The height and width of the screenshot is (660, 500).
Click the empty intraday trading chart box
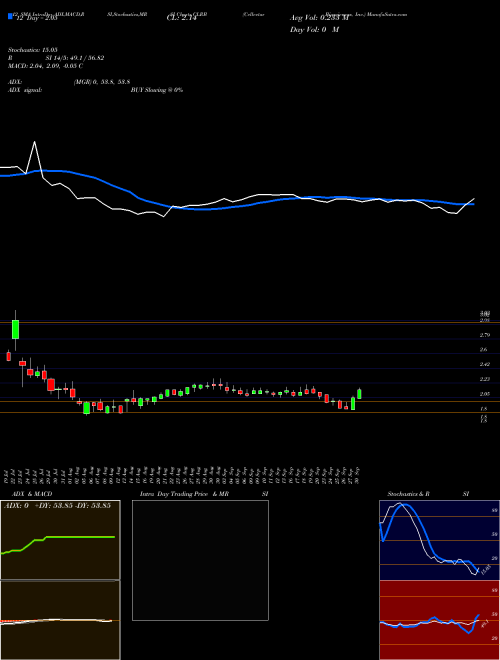point(200,560)
